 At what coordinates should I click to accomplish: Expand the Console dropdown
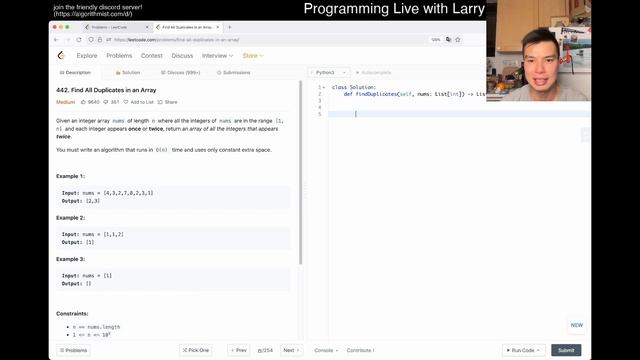[x=326, y=350]
